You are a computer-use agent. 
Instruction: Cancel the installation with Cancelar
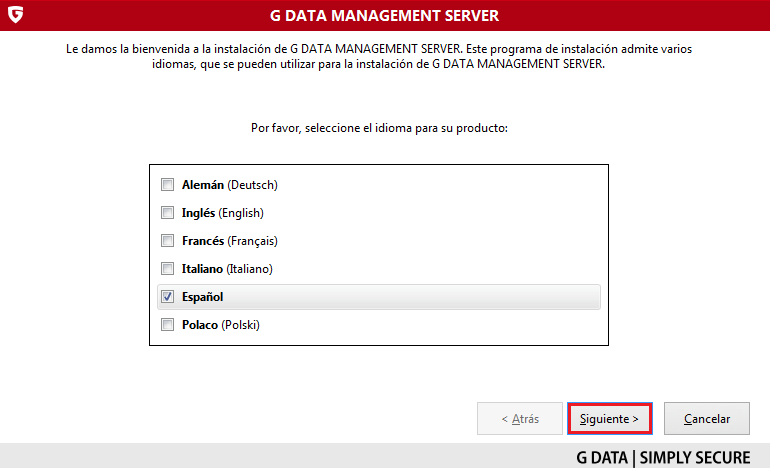pyautogui.click(x=707, y=419)
